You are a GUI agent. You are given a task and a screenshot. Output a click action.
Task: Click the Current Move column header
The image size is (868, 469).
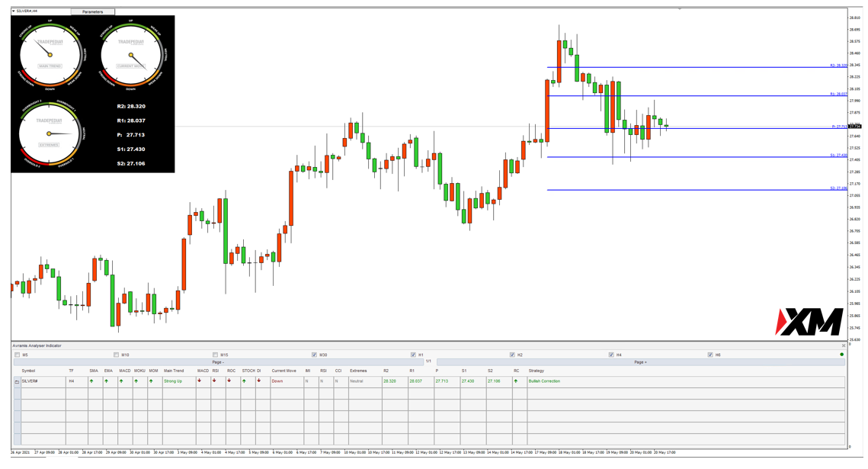coord(284,371)
